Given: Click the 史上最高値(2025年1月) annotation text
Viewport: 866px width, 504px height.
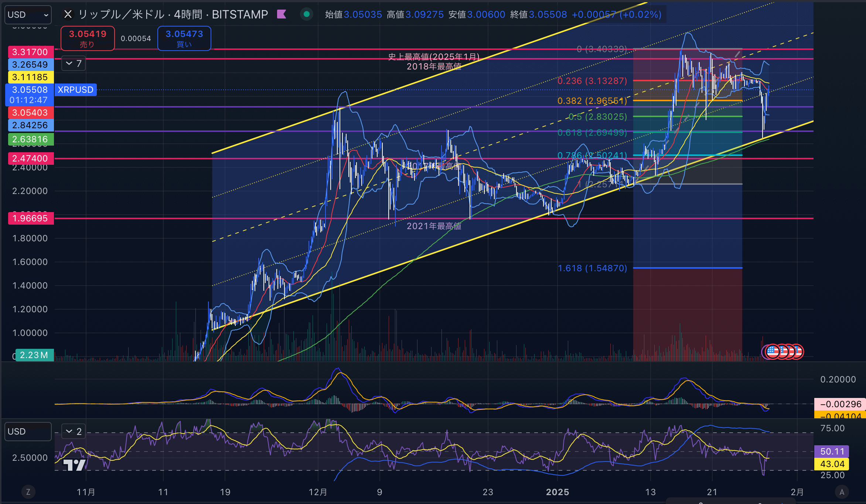Looking at the screenshot, I should (434, 57).
